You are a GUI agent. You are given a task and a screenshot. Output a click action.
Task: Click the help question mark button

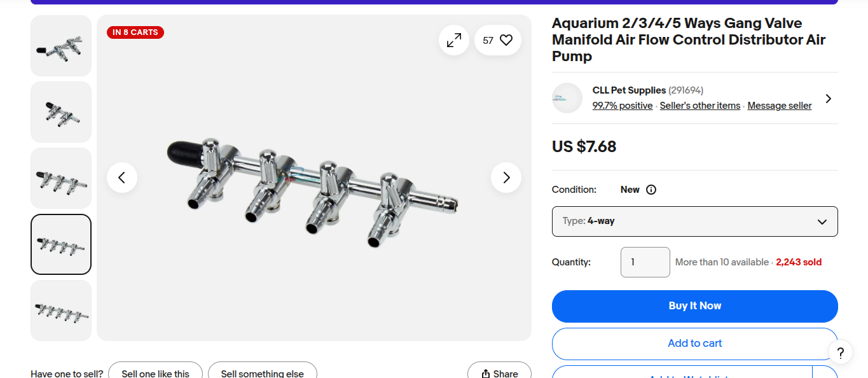pyautogui.click(x=840, y=353)
